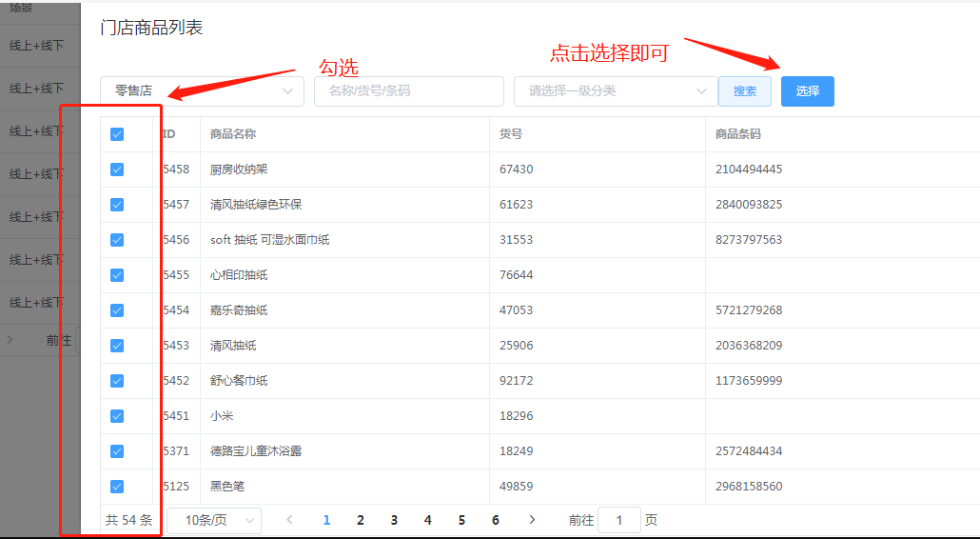Click product name 厨房收纳架
The image size is (980, 539).
click(239, 170)
